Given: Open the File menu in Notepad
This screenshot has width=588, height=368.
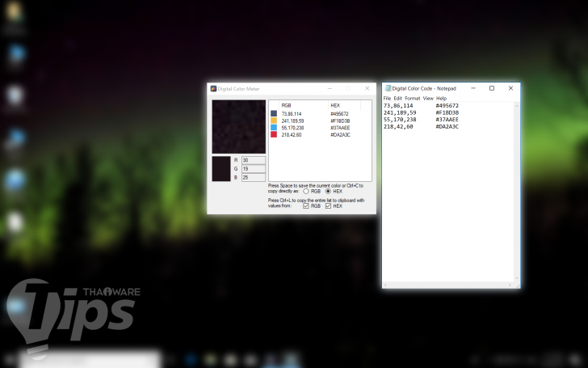Looking at the screenshot, I should coord(387,99).
